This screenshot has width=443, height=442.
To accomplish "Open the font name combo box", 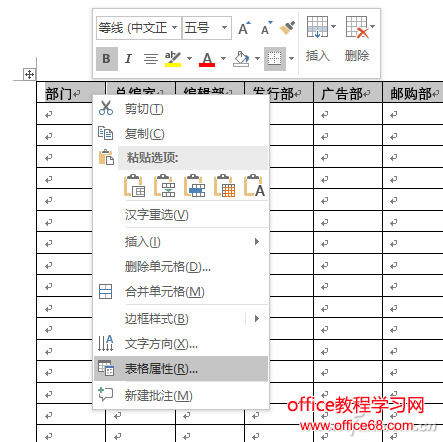I will [x=139, y=28].
